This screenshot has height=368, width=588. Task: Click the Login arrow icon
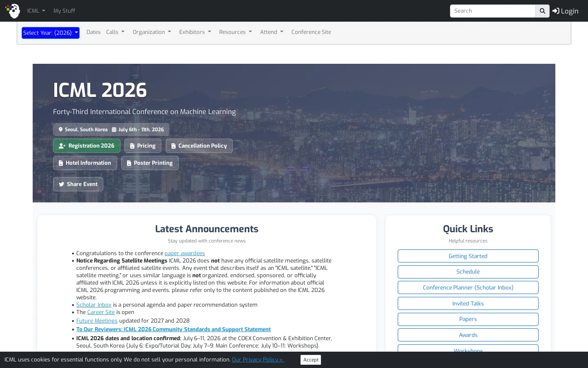pos(556,11)
